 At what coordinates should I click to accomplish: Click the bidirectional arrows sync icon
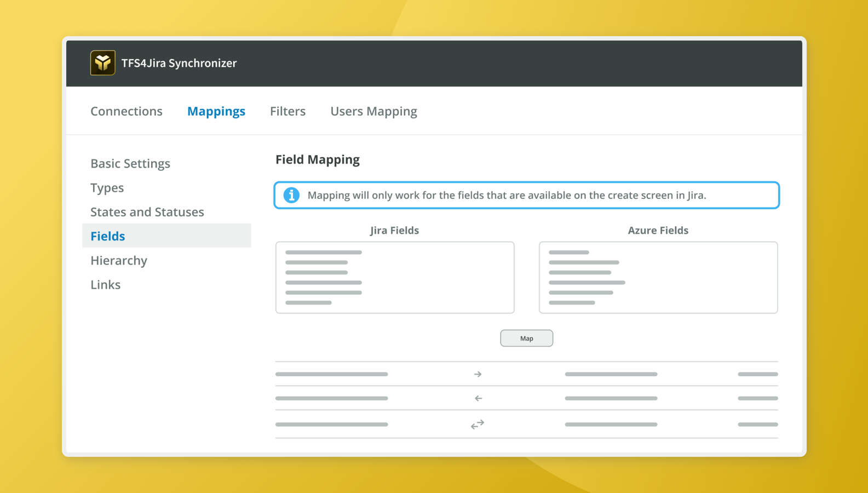(x=478, y=425)
